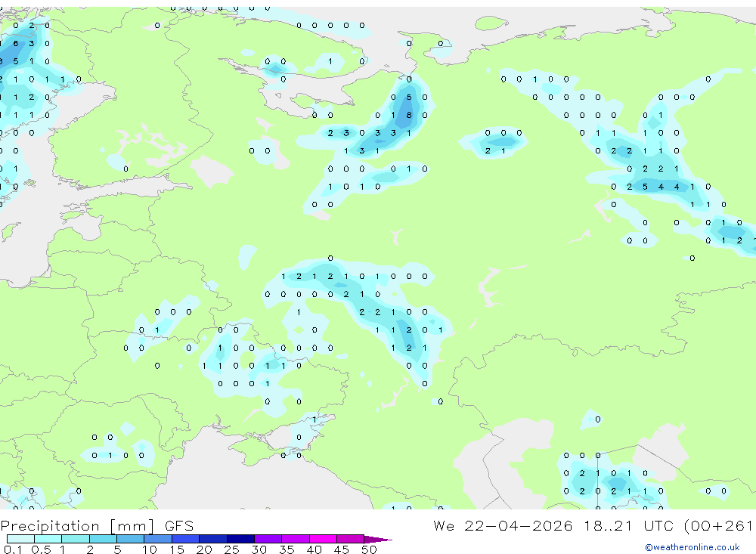
Task: Click the legend swatch between 0.1 and 0.5
Action: point(20,539)
